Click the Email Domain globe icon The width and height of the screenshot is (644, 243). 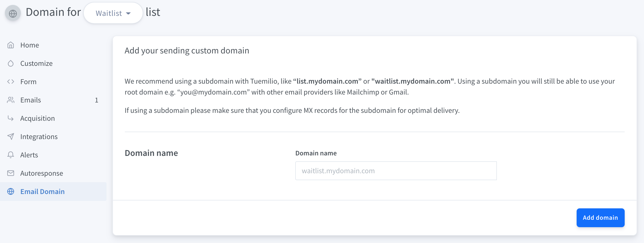(10, 192)
